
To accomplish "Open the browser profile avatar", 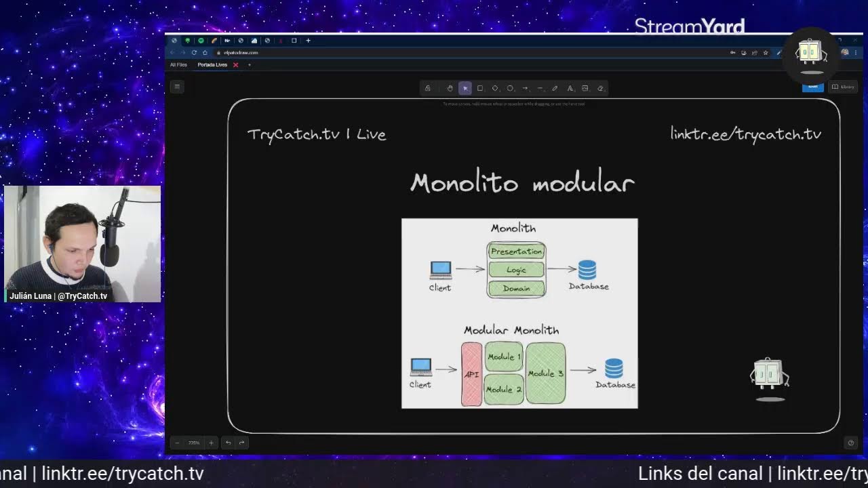I will click(x=845, y=52).
